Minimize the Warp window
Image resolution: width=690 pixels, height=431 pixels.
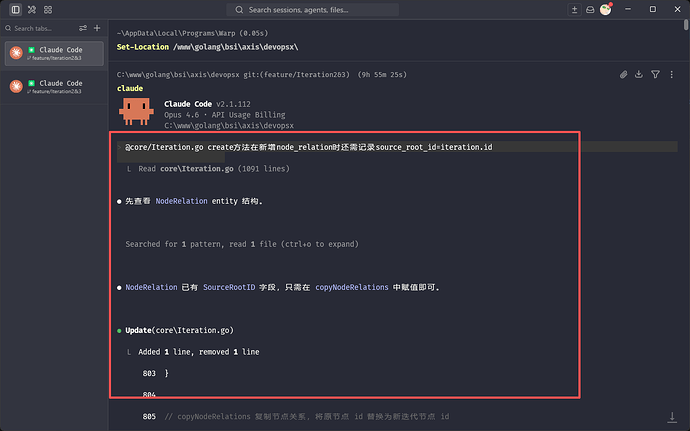click(628, 9)
